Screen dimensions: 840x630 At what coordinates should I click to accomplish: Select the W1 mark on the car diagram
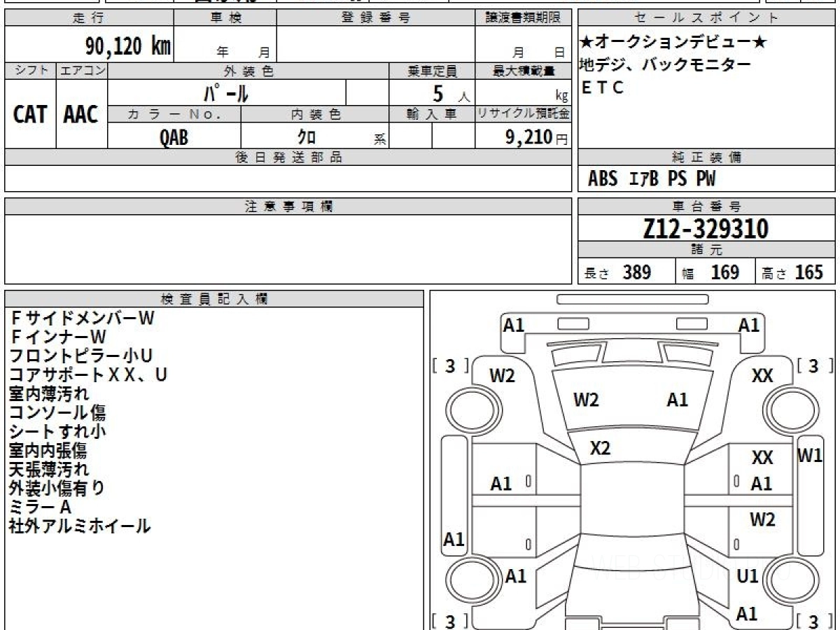[810, 456]
